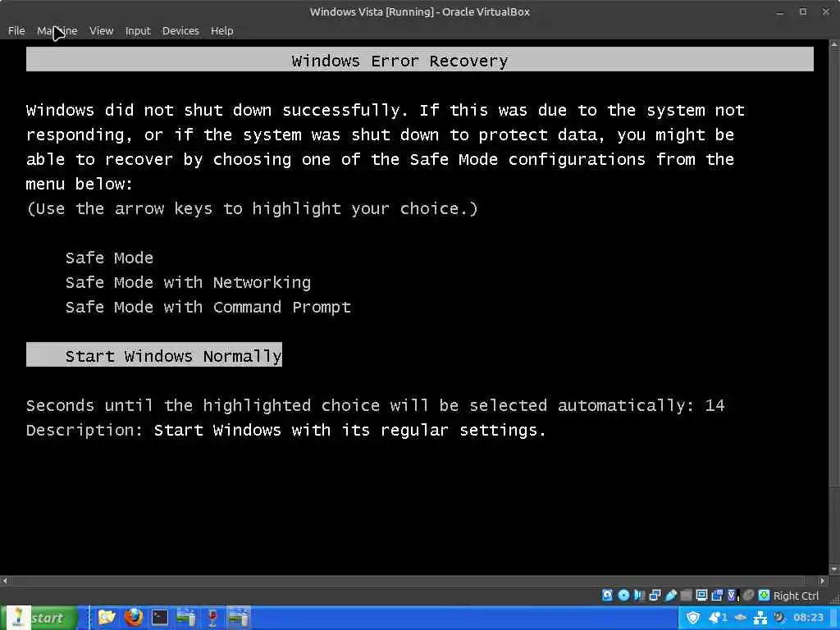
Task: Click the mouse integration status icon
Action: 748,596
